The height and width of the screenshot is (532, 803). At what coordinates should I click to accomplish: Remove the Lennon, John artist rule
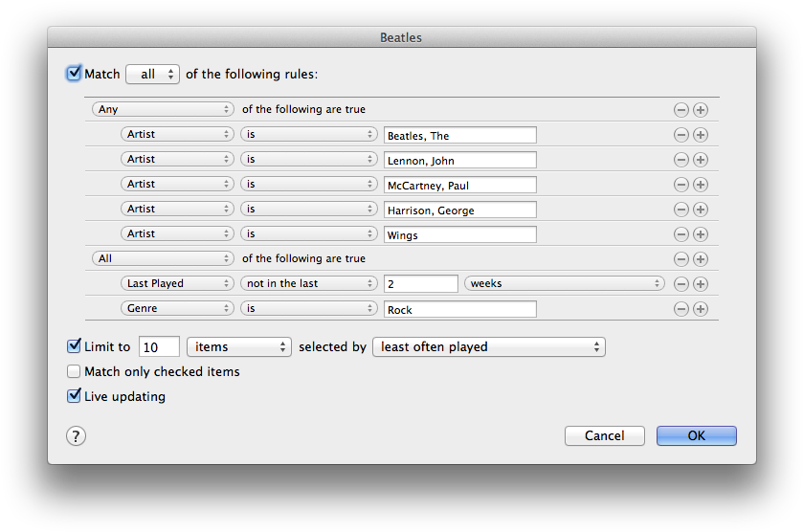point(680,160)
